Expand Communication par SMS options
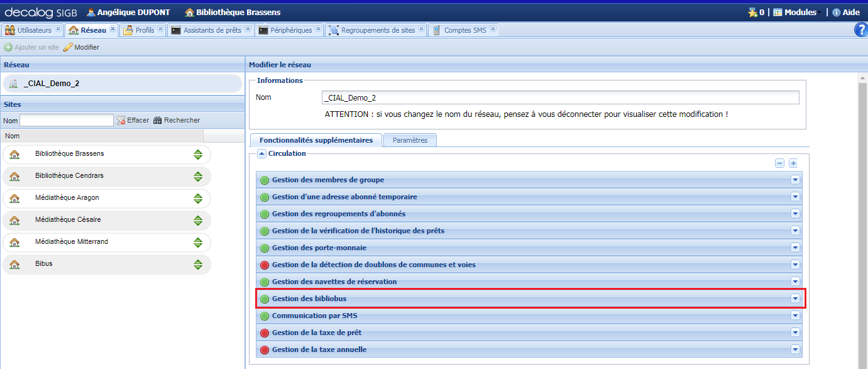The width and height of the screenshot is (868, 369). [795, 316]
